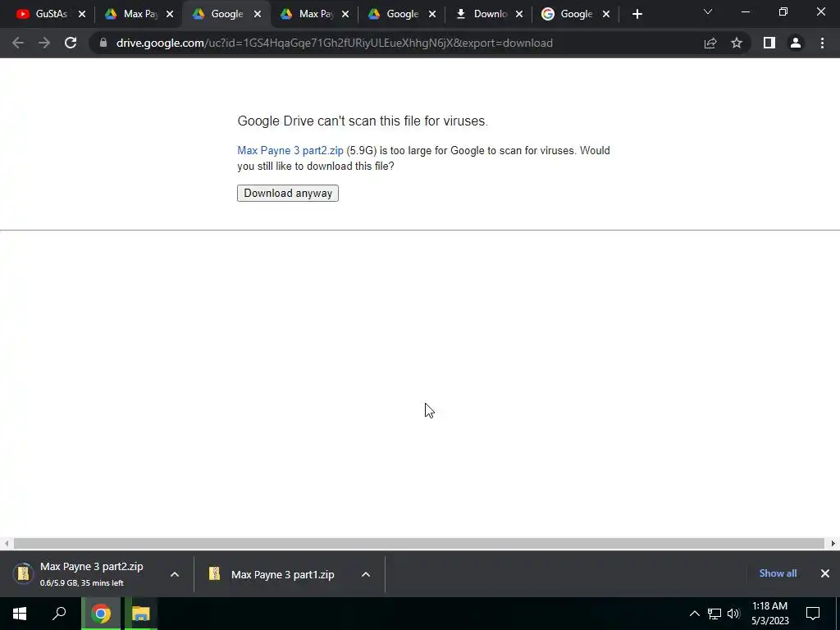This screenshot has height=630, width=840.
Task: Open the clock showing 1:18 AM
Action: (x=769, y=614)
